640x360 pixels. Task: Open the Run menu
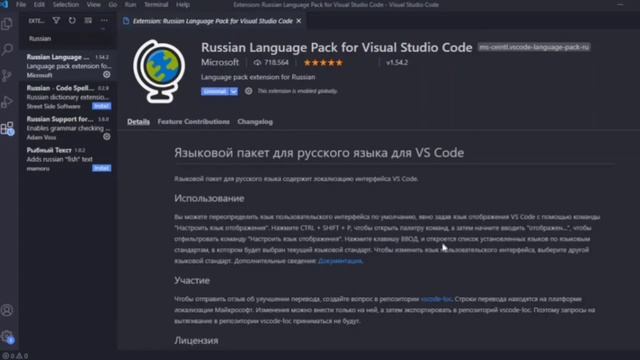[x=130, y=4]
